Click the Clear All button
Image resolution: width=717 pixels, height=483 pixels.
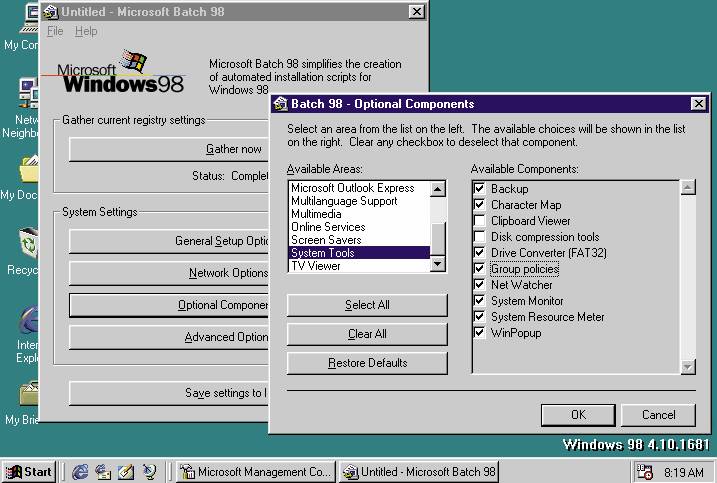click(367, 334)
